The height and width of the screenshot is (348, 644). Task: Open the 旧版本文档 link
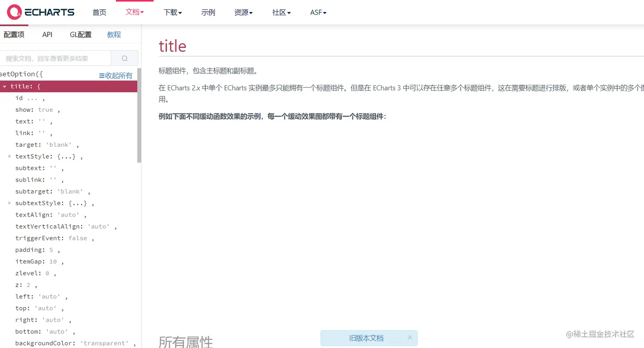[366, 338]
